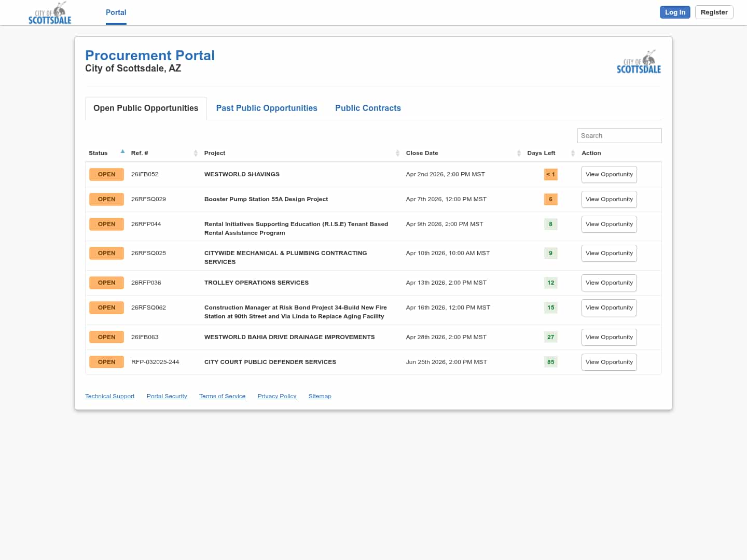Screen dimensions: 747x560
Task: Click the City of Scottsdale logo in header
Action: (50, 13)
